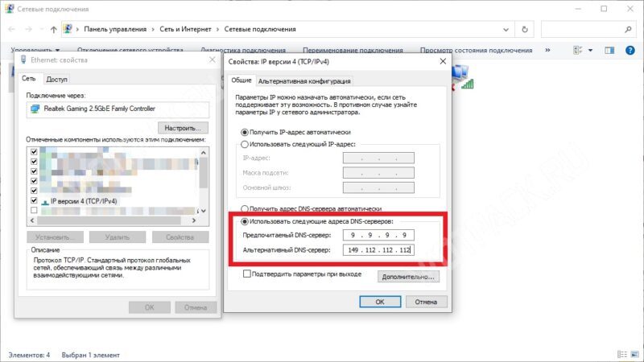Open the help question mark icon
The height and width of the screenshot is (362, 644).
(630, 50)
